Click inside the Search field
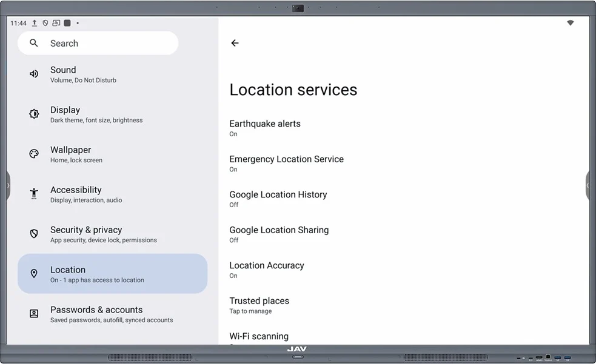 97,43
